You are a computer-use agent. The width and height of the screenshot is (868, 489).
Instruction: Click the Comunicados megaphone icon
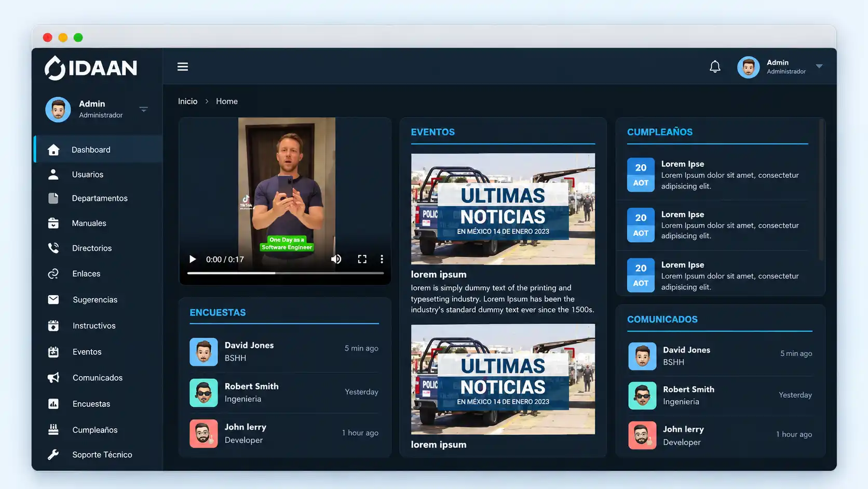point(53,377)
